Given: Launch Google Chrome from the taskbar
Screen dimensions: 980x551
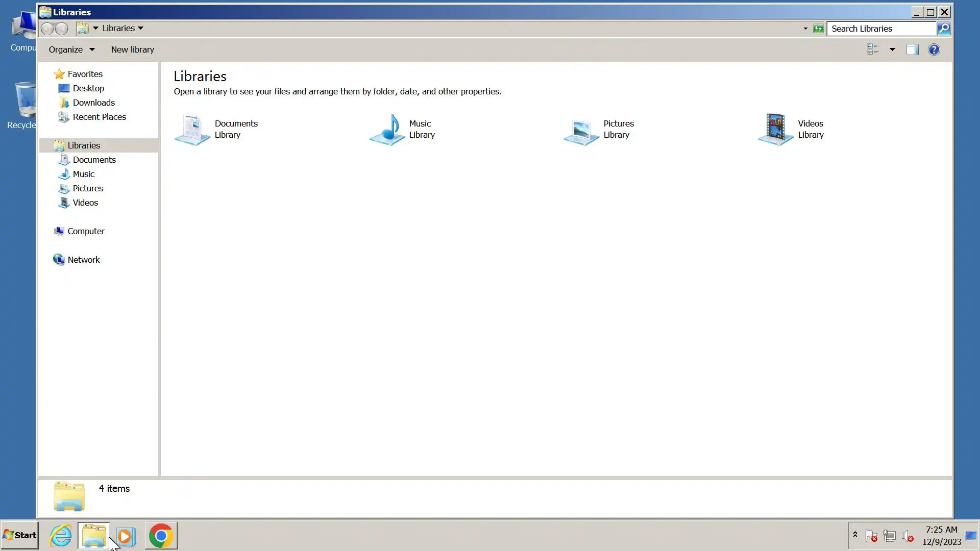Looking at the screenshot, I should [161, 536].
